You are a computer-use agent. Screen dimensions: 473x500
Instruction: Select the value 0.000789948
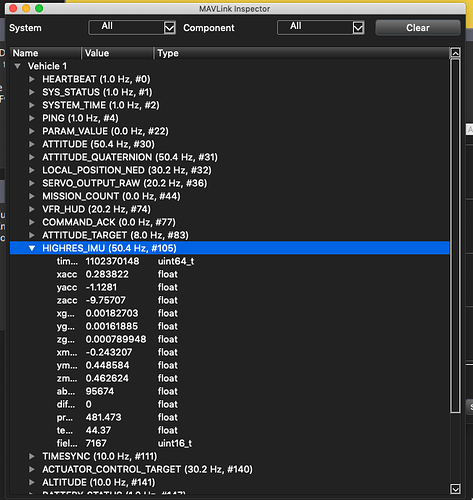(116, 339)
